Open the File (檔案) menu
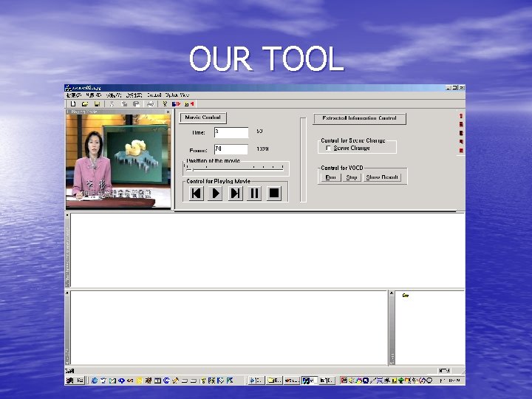 [74, 95]
